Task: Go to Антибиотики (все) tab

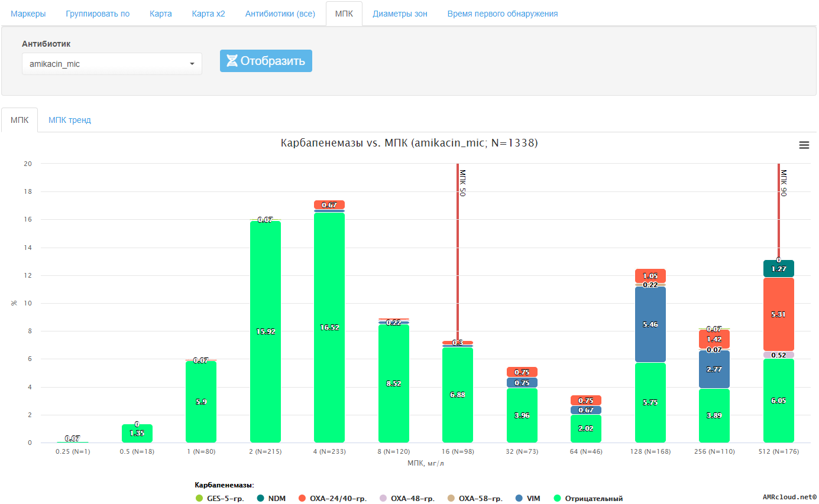Action: (280, 14)
